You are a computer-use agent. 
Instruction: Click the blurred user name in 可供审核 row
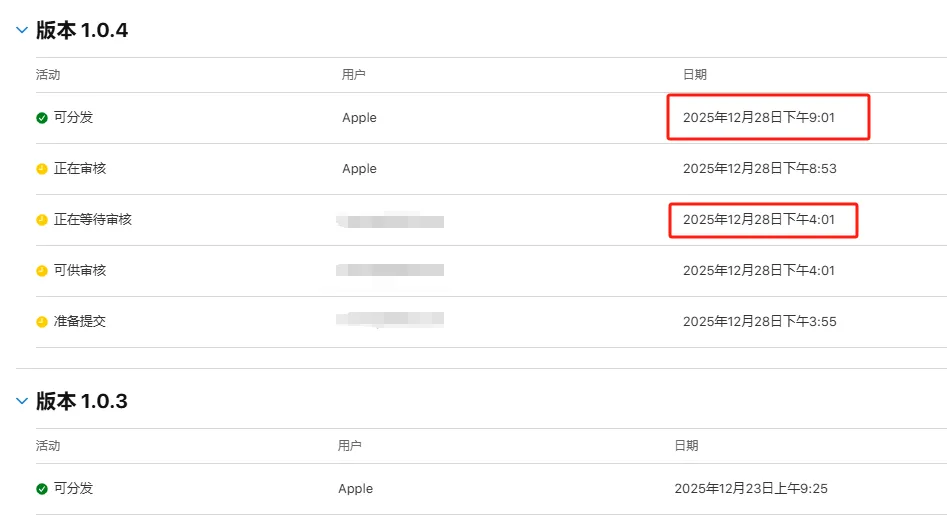(390, 271)
